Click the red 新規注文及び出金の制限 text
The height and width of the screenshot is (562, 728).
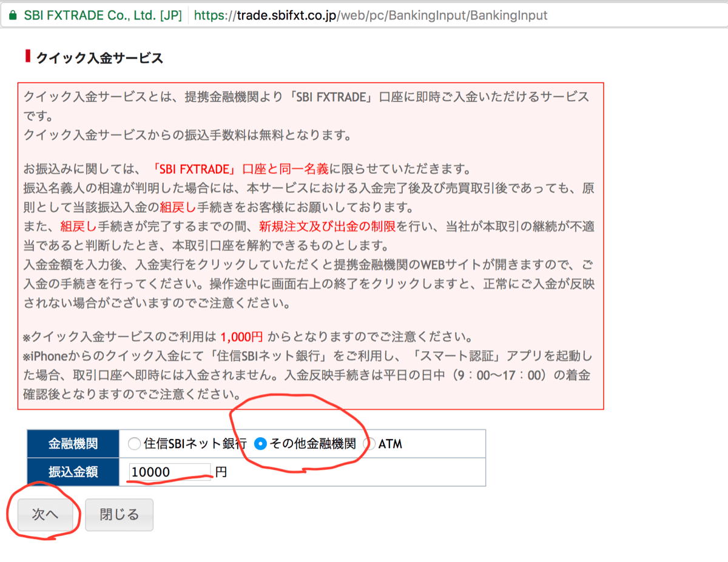[x=327, y=227]
